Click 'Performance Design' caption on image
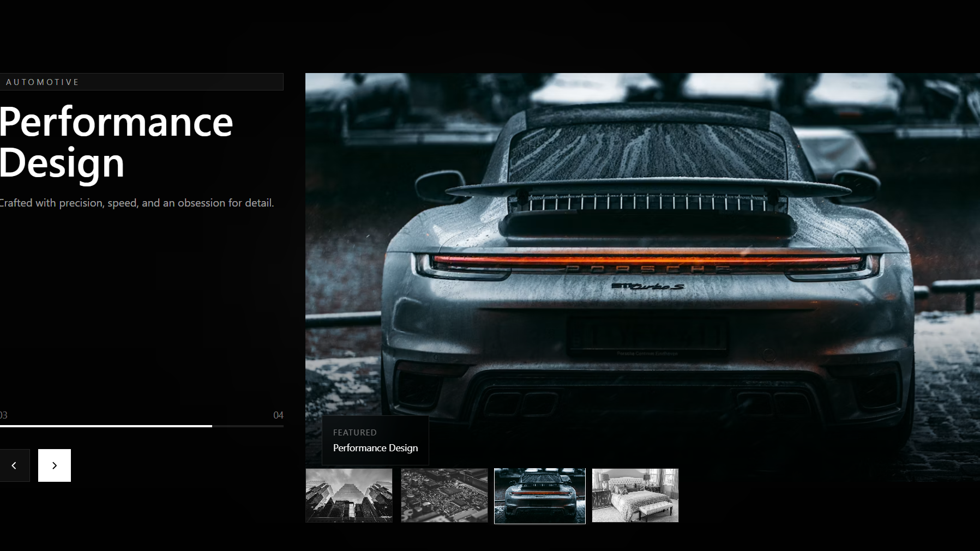Screen dimensions: 980x551 click(x=375, y=448)
